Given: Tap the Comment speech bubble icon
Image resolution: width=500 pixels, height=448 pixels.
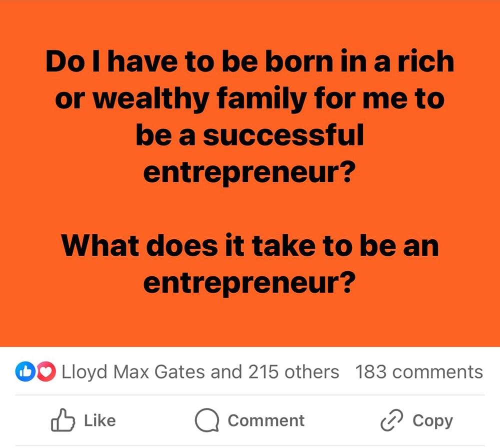Looking at the screenshot, I should [206, 421].
